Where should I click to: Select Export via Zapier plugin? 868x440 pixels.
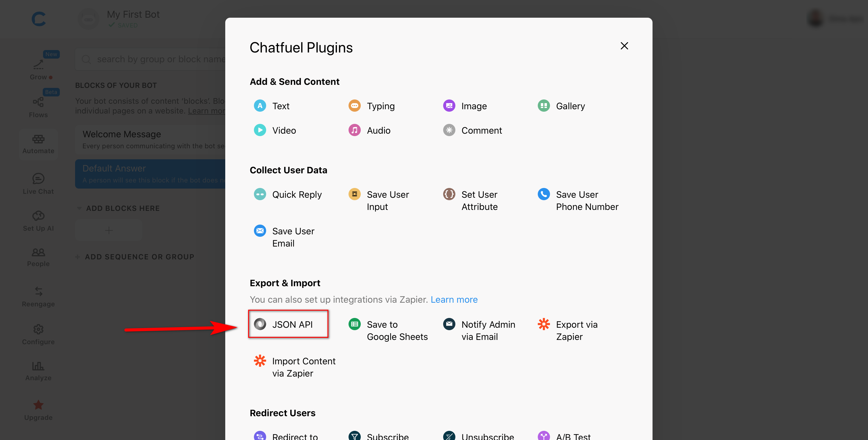568,330
